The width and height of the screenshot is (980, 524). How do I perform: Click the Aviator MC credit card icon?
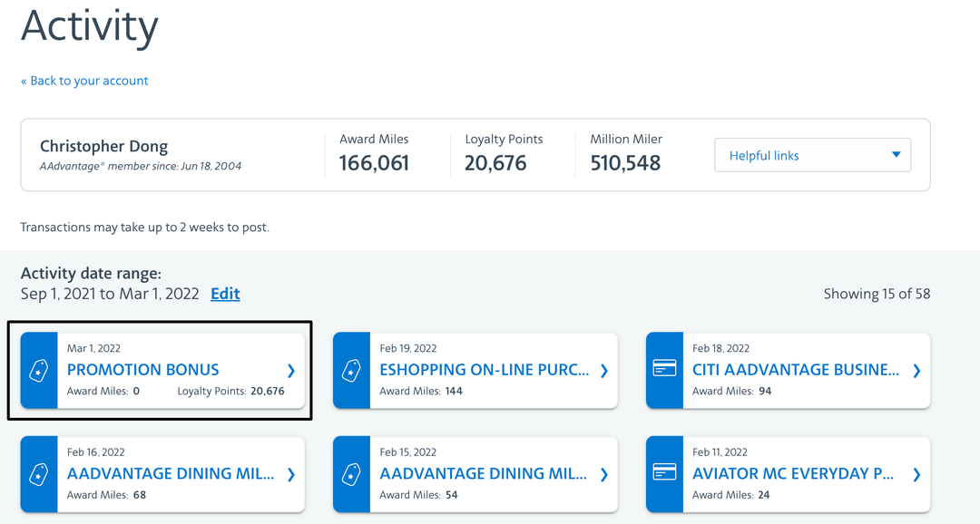point(664,473)
